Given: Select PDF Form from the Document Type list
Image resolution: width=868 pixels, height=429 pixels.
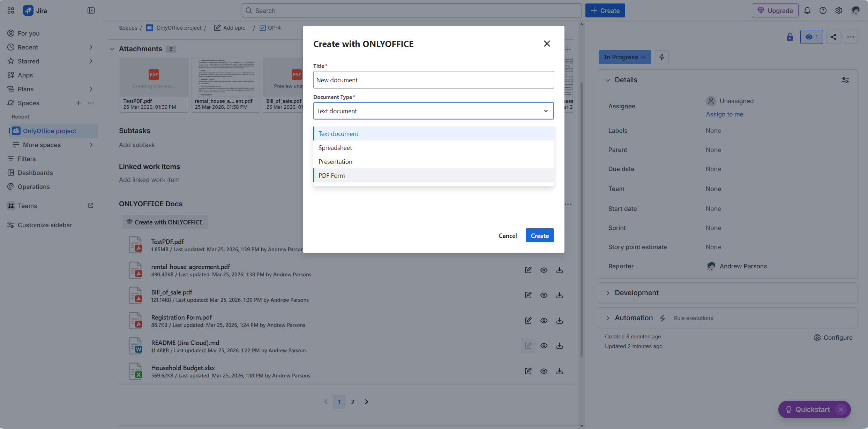Looking at the screenshot, I should [x=331, y=175].
